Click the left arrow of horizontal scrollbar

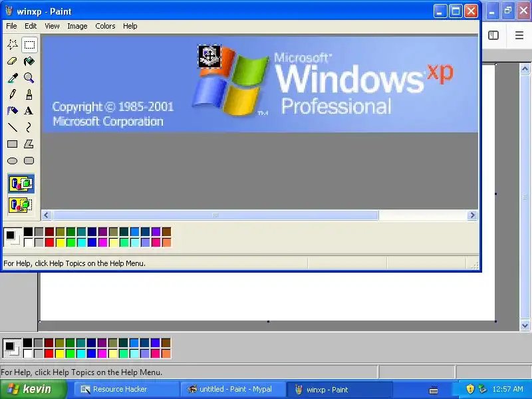tap(47, 215)
